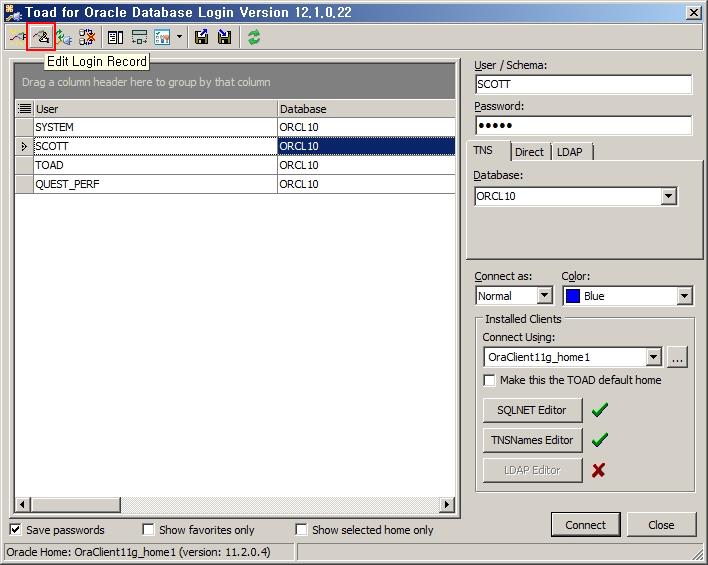Click the first floppy disk export icon

tap(202, 37)
